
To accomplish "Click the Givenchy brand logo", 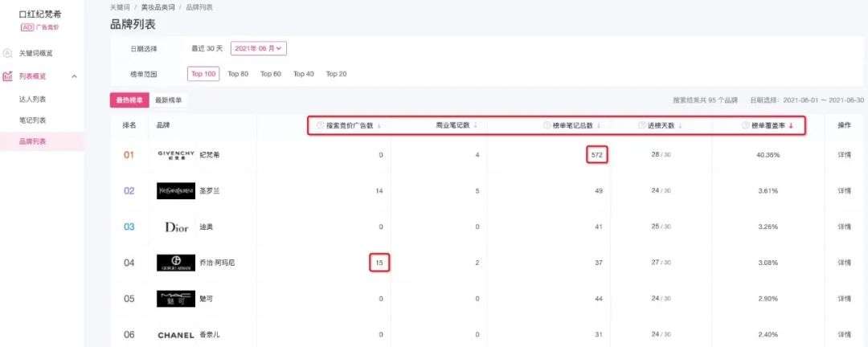I will (176, 154).
